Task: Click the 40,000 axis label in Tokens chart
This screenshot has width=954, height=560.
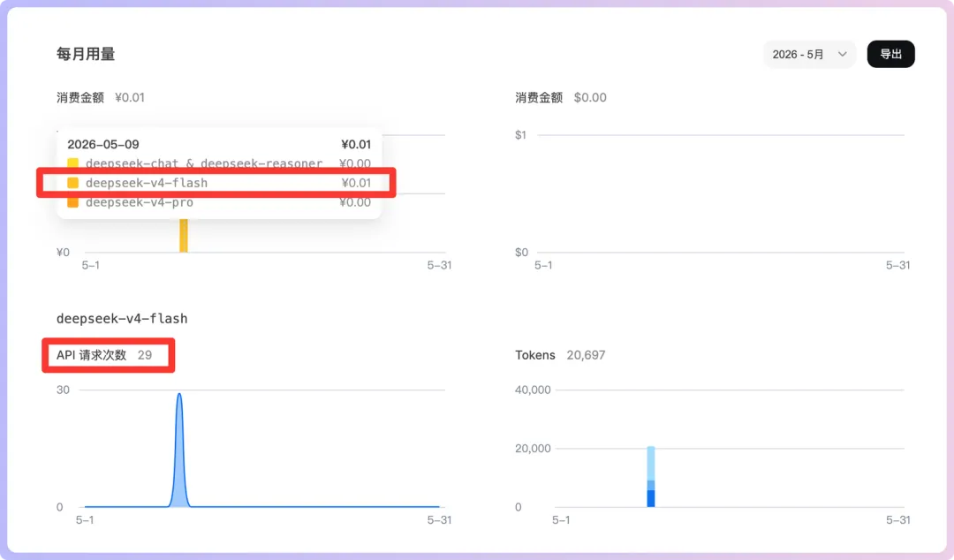Action: (533, 390)
